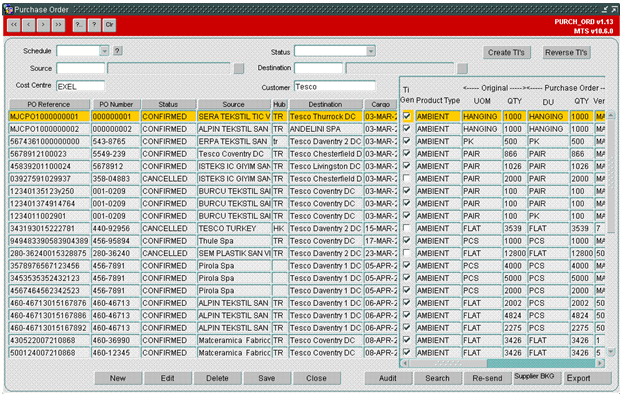Click the Create TI's button
Screen dimensions: 620x395
pyautogui.click(x=507, y=52)
